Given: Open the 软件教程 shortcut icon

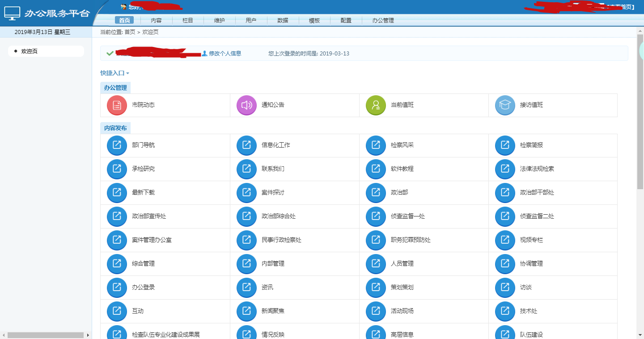Looking at the screenshot, I should click(376, 169).
